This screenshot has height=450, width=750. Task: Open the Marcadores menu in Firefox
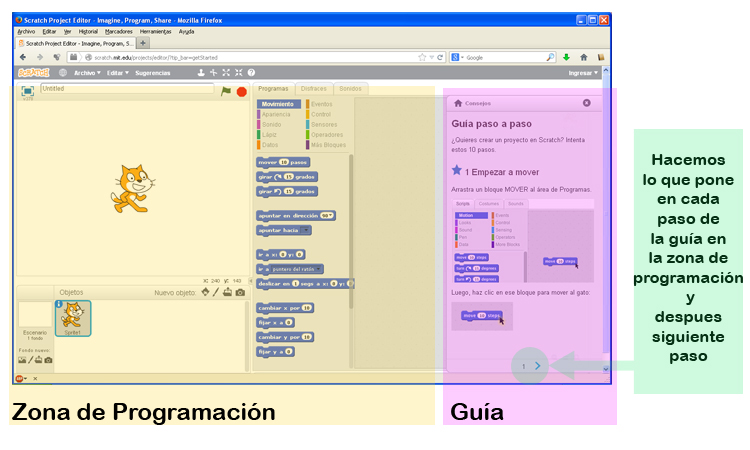coord(119,32)
